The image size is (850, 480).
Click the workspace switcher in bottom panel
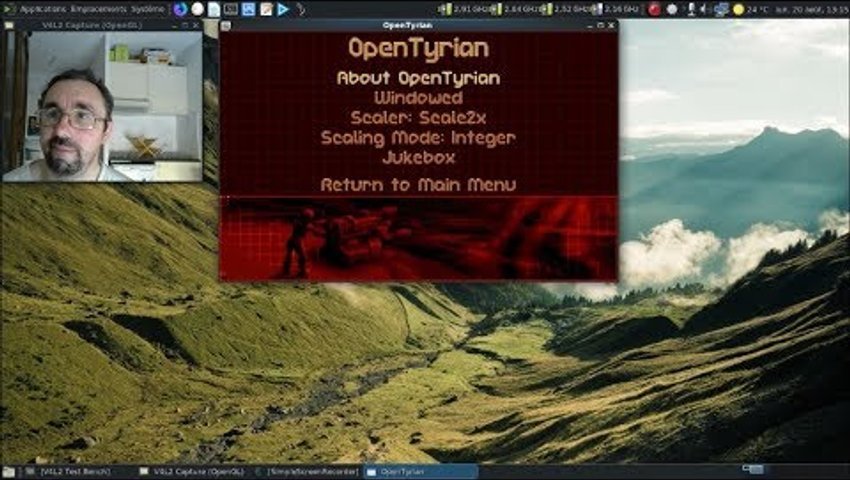pyautogui.click(x=754, y=469)
